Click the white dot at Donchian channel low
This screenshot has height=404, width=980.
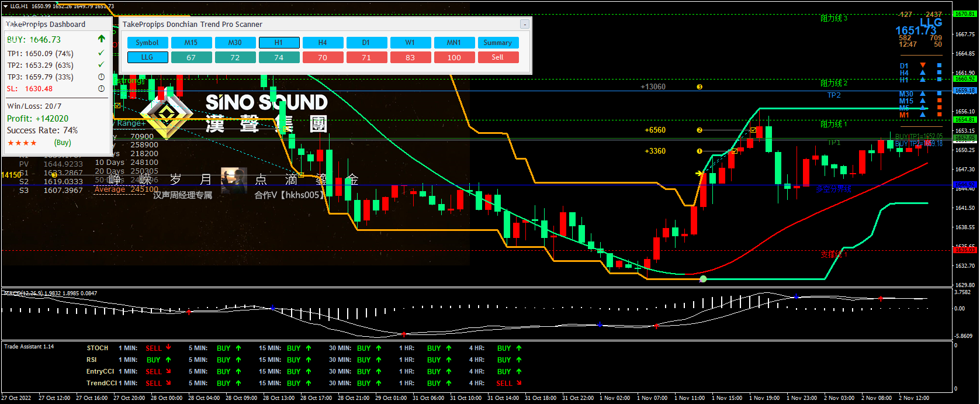703,279
